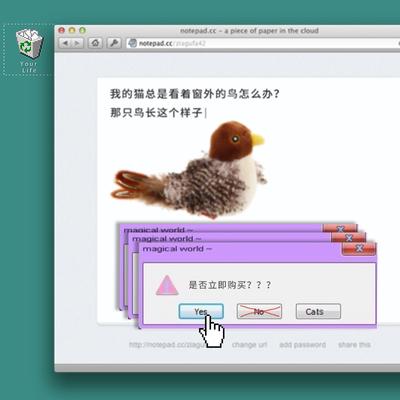Select the crossed-out No button
The image size is (400, 400).
tap(259, 311)
